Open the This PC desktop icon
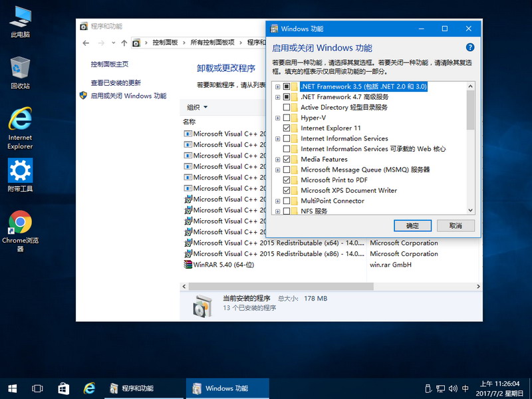 tap(21, 22)
